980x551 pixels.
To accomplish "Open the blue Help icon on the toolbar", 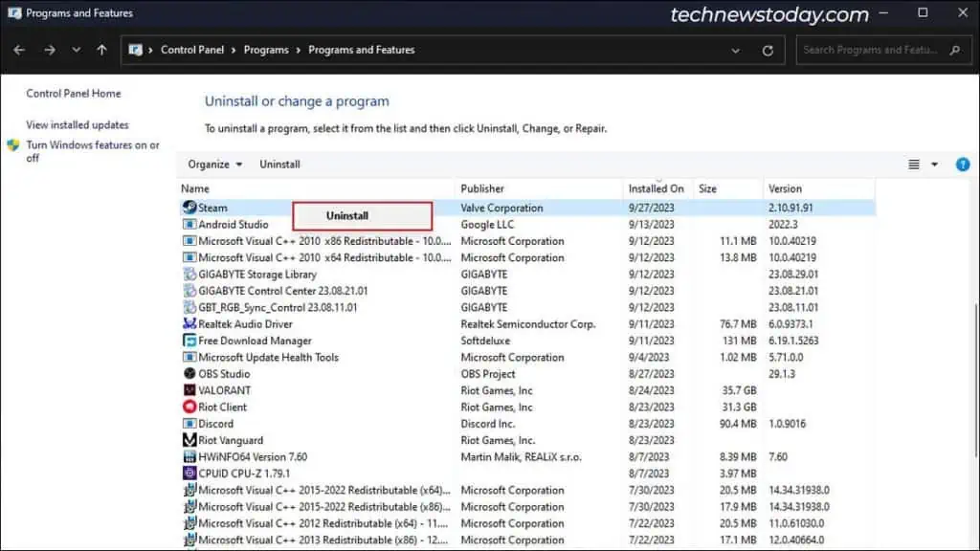I will click(x=962, y=164).
